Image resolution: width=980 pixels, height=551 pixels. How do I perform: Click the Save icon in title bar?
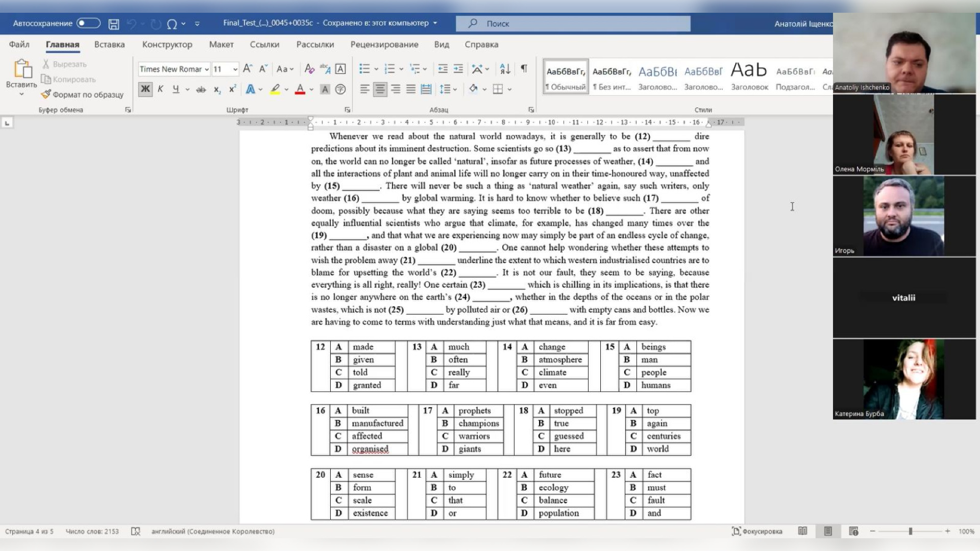click(114, 23)
